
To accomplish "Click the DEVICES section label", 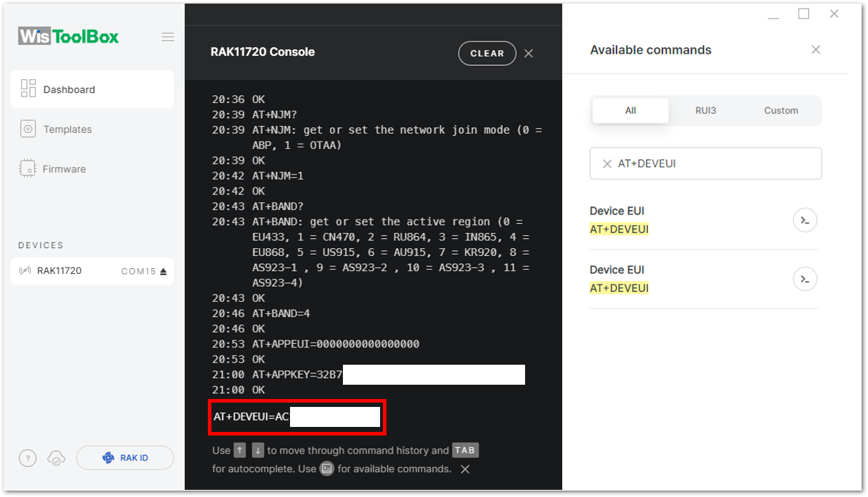I will click(x=41, y=245).
